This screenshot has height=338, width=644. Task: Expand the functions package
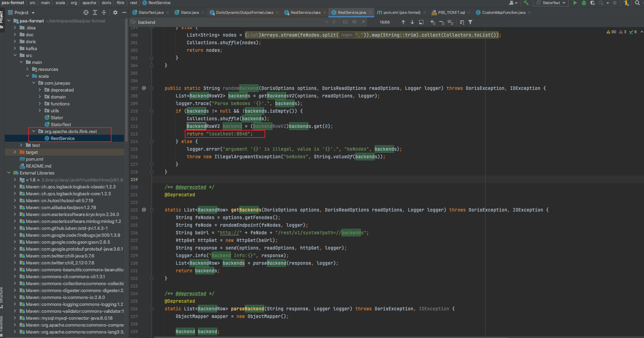40,104
